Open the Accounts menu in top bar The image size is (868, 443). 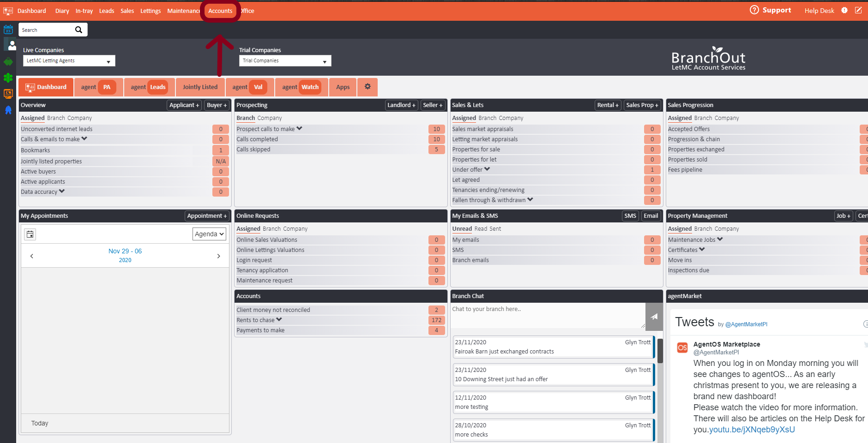pyautogui.click(x=220, y=11)
